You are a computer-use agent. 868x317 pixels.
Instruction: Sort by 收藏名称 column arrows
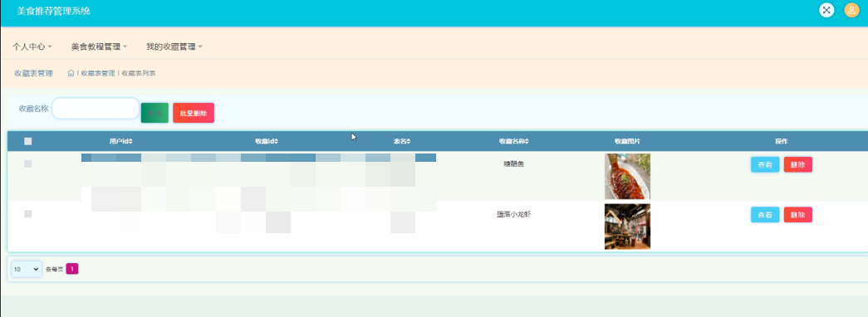click(x=527, y=142)
